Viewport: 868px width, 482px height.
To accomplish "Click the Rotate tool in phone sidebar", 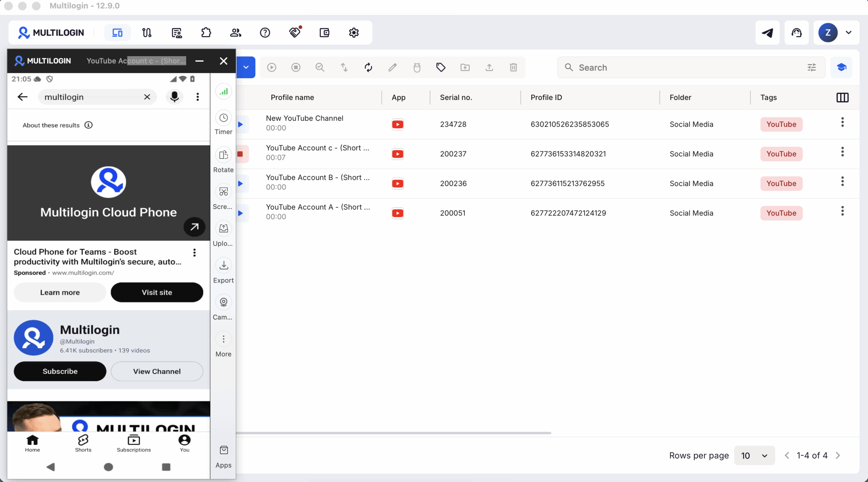I will 223,160.
